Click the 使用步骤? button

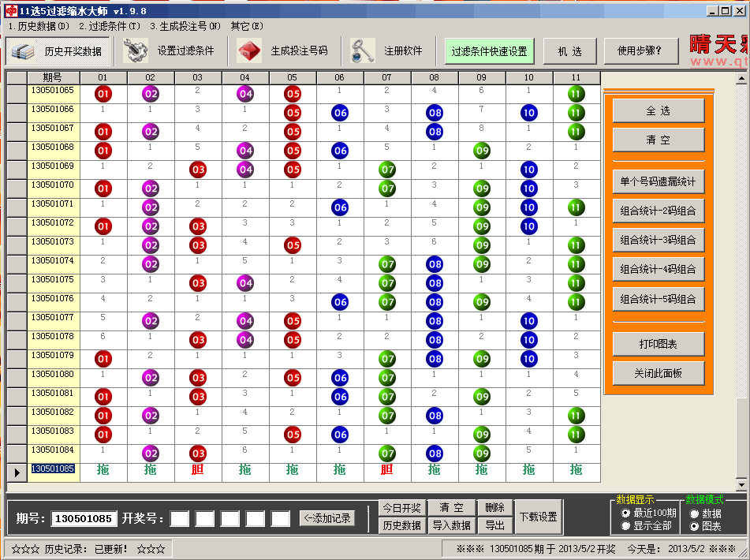click(x=641, y=51)
